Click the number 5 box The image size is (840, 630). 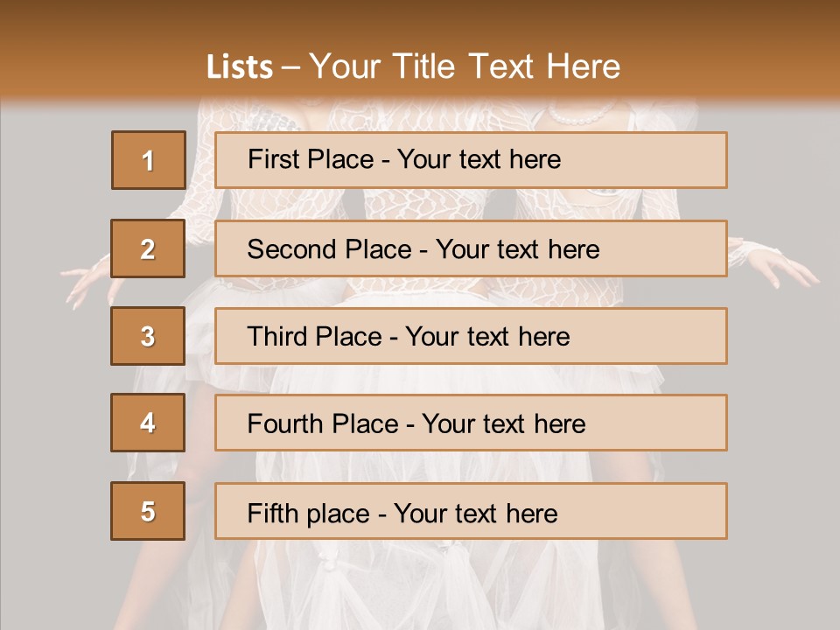(148, 511)
